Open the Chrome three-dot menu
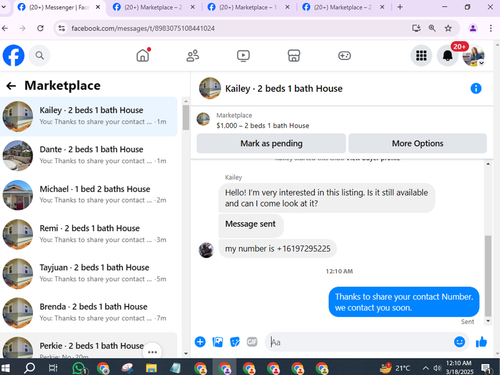 (x=491, y=28)
